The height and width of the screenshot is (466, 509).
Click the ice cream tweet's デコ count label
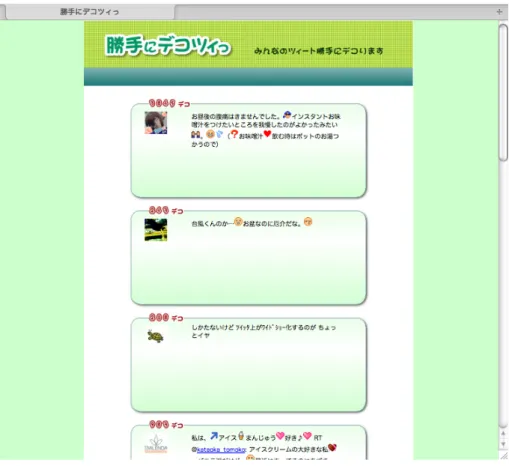[x=166, y=425]
